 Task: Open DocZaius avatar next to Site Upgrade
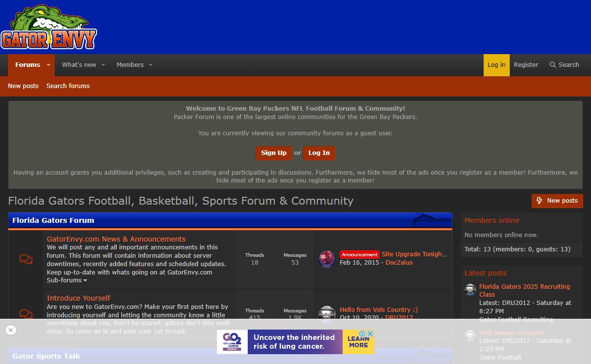[x=327, y=259]
